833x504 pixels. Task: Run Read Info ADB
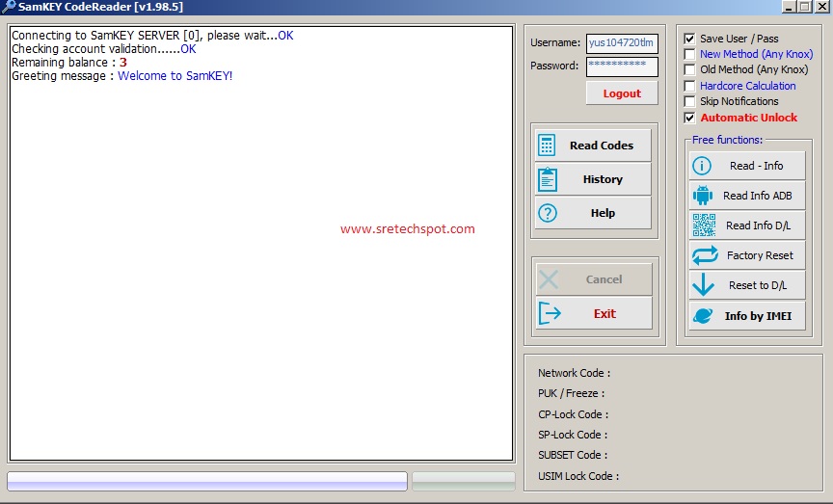(747, 196)
